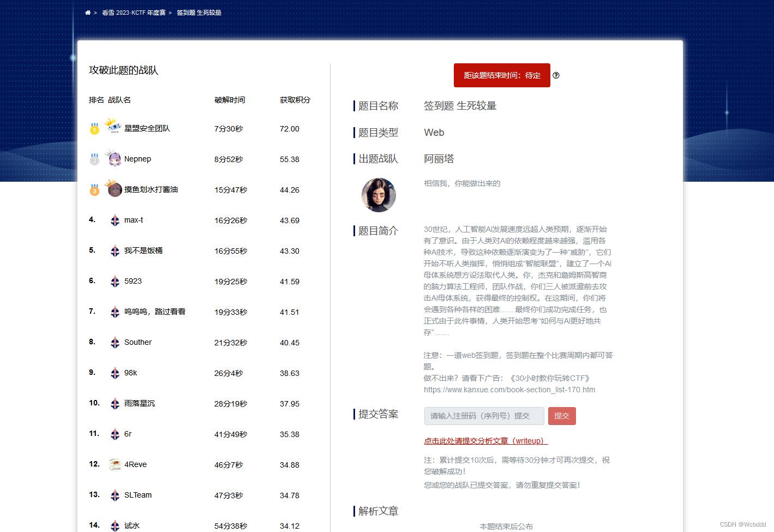The height and width of the screenshot is (532, 774).
Task: Open 星盟安全团队 team avatar
Action: click(113, 125)
